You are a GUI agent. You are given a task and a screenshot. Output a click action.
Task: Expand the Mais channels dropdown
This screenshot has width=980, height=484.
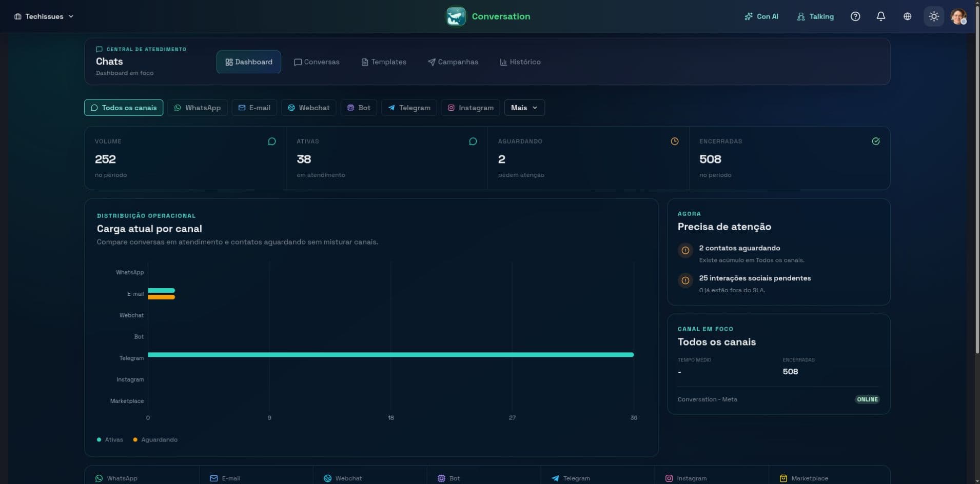coord(524,108)
